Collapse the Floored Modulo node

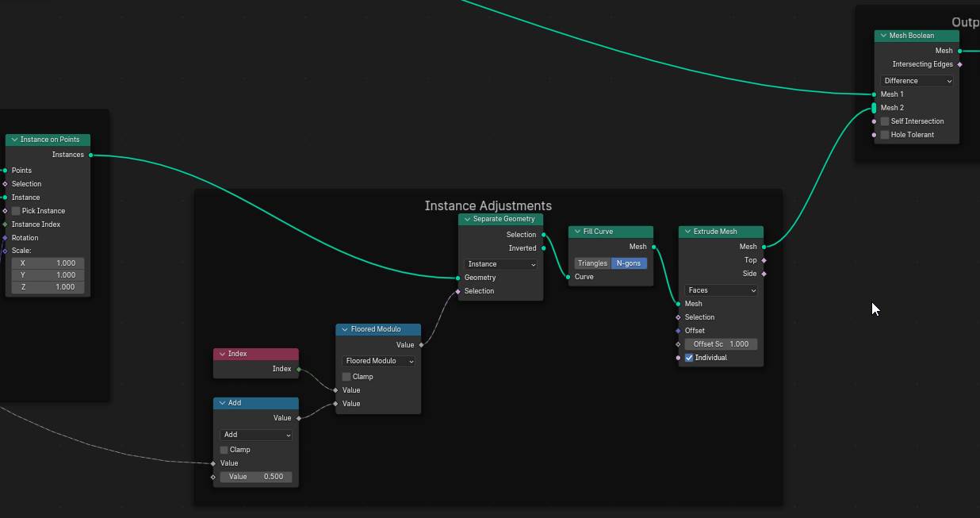point(345,329)
